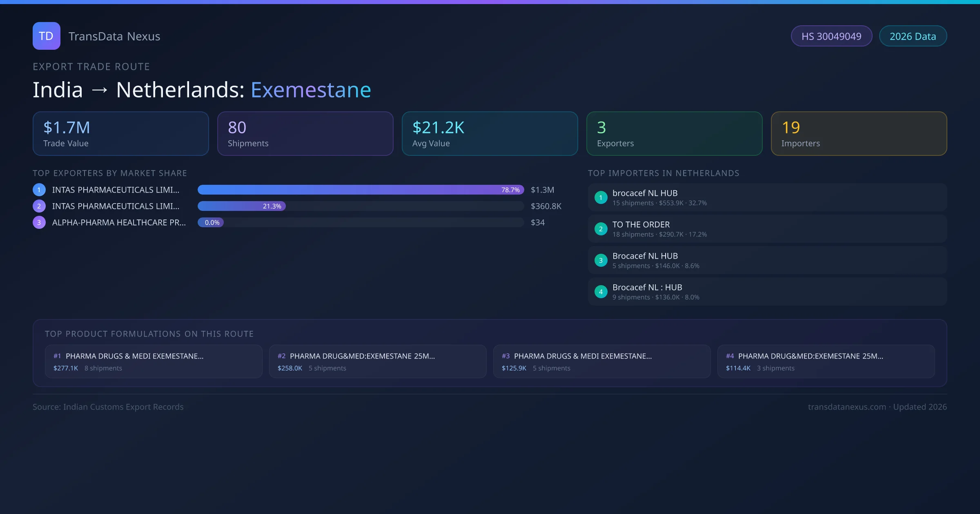Click the HS 30049049 pill

coord(831,36)
